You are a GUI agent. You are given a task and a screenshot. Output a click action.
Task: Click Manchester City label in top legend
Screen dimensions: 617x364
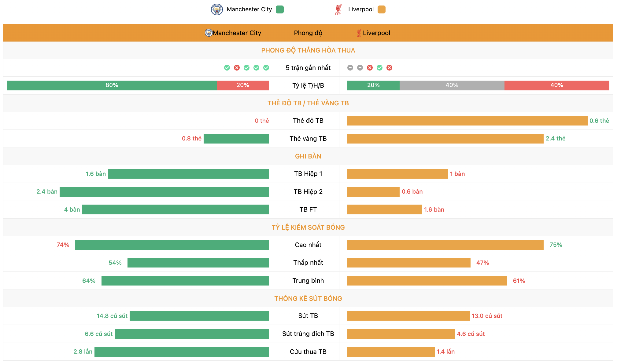pyautogui.click(x=249, y=9)
